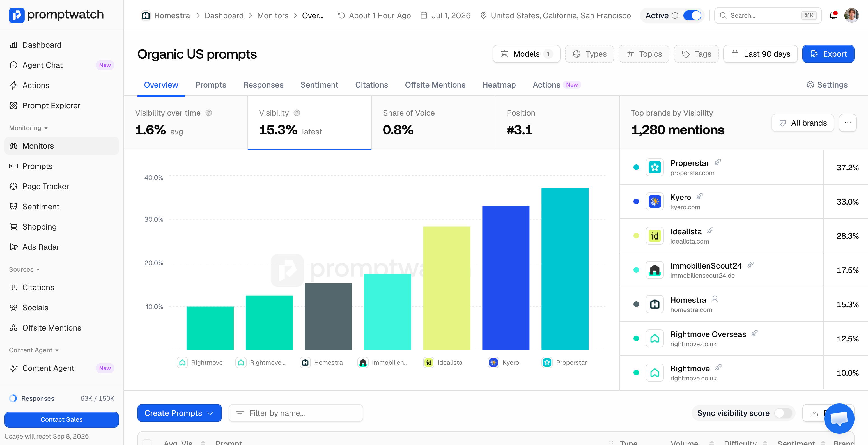Open Agent Chat in the sidebar
This screenshot has width=868, height=445.
(x=62, y=65)
